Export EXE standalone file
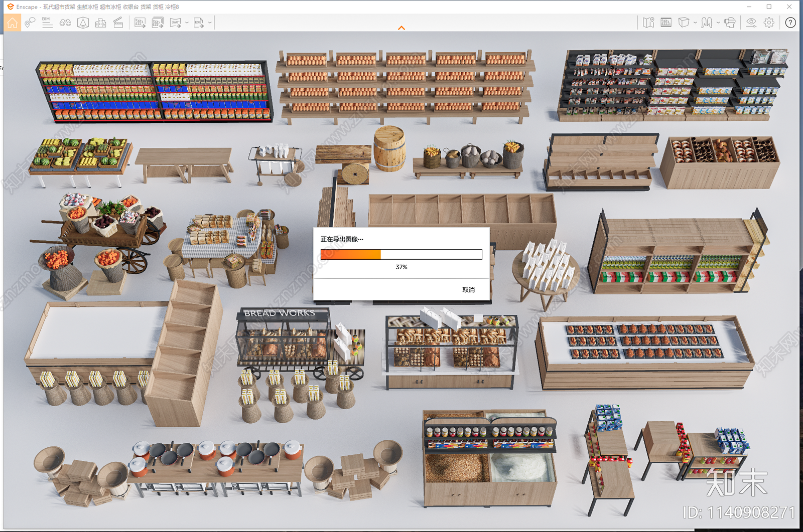803x532 pixels. [x=199, y=23]
